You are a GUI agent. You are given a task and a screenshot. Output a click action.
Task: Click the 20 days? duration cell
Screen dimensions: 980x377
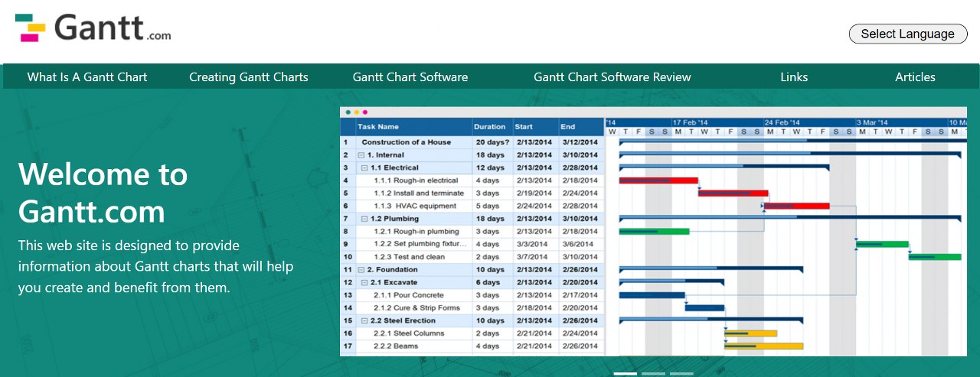click(x=492, y=142)
